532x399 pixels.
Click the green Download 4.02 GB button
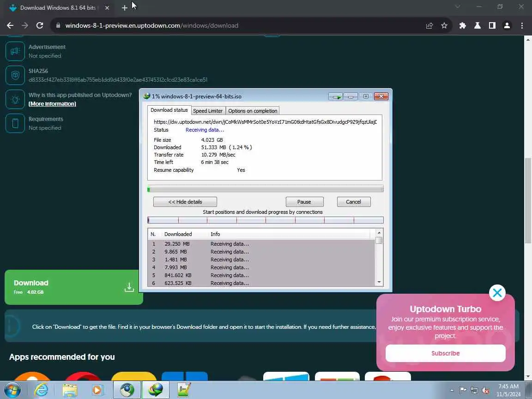coord(73,287)
